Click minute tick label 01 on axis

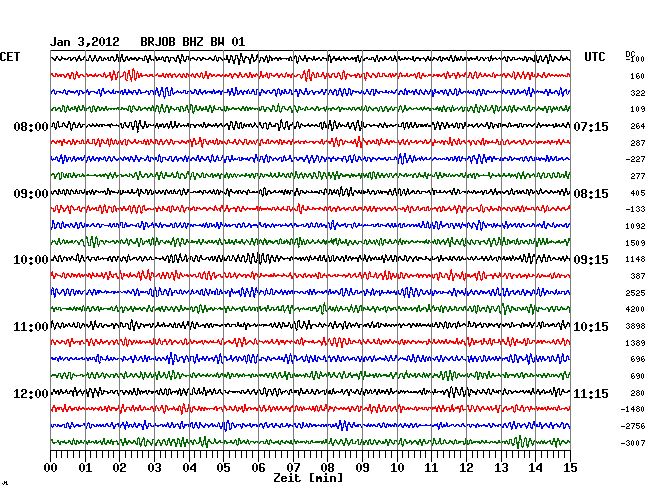85,468
